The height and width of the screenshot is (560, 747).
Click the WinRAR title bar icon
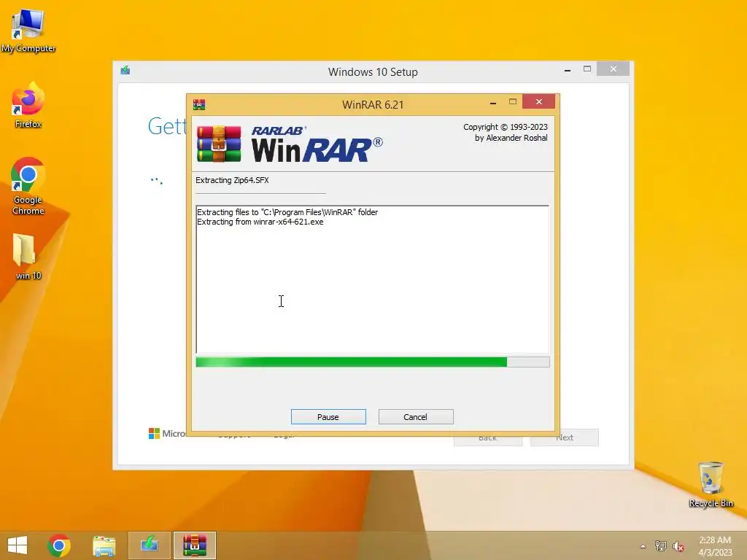pyautogui.click(x=199, y=105)
